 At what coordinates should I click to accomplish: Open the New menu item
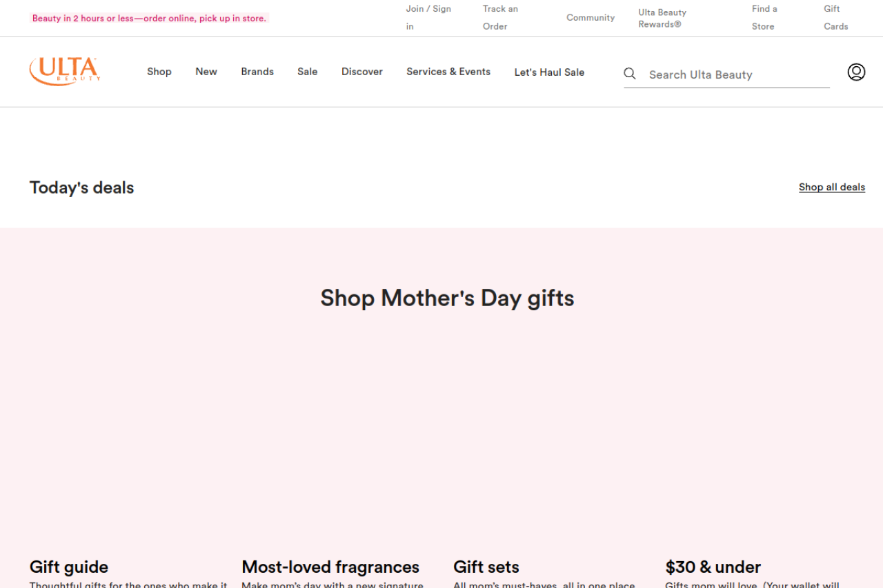click(x=206, y=72)
